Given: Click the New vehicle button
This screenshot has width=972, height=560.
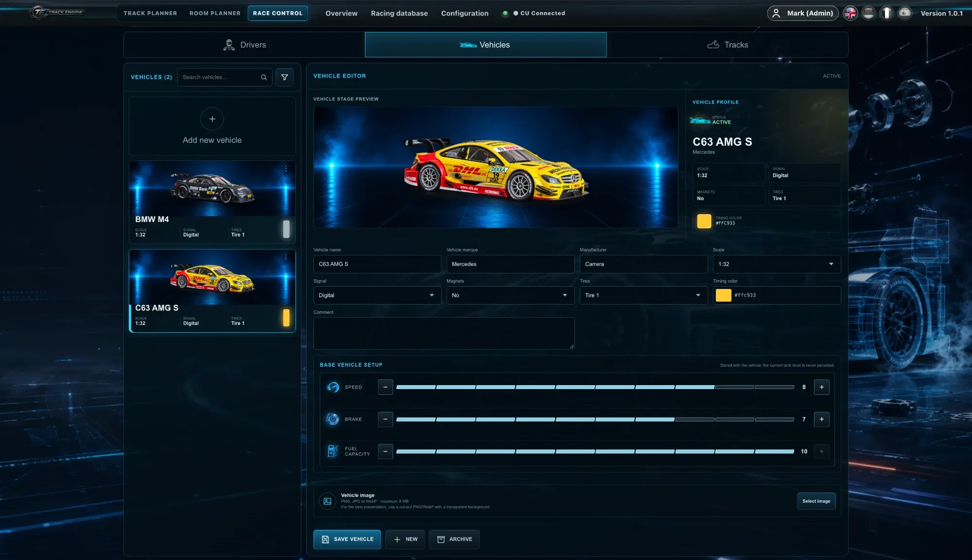Looking at the screenshot, I should (x=405, y=540).
